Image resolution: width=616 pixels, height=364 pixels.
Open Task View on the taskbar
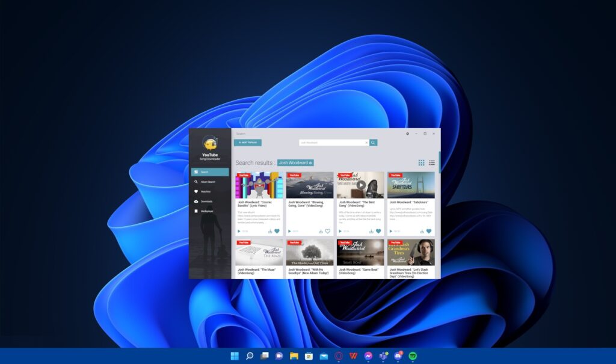click(x=265, y=356)
